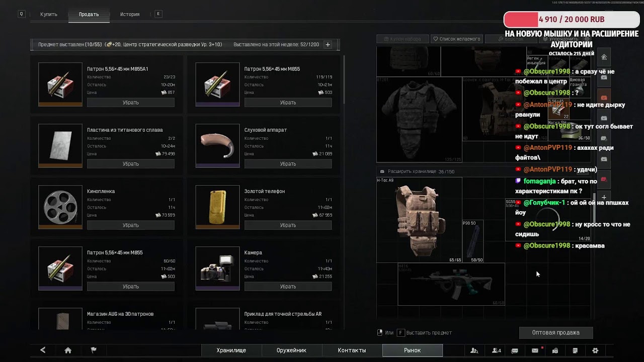Open the find friends icon
Viewport: 644px width, 362px height.
click(x=474, y=350)
